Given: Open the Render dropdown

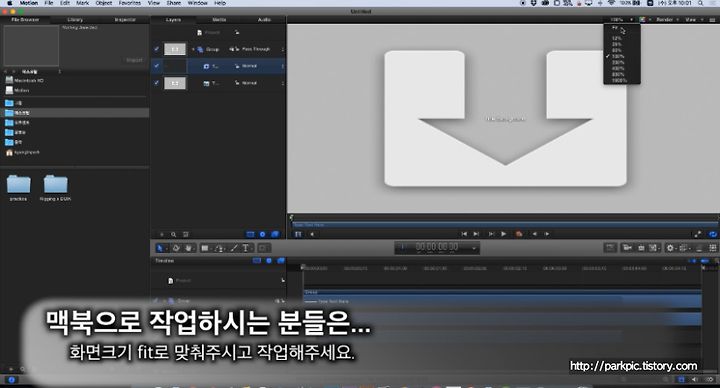Looking at the screenshot, I should [x=667, y=19].
